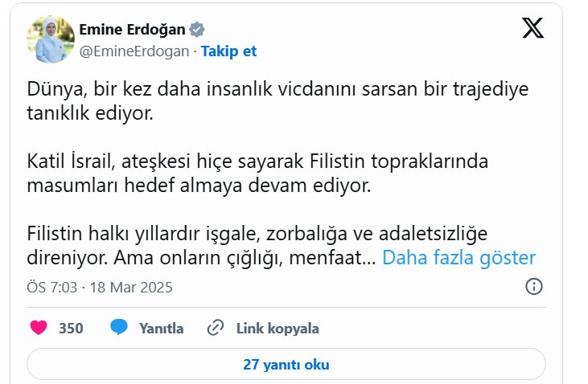Expand tweet with Daha fazla göster

458,258
